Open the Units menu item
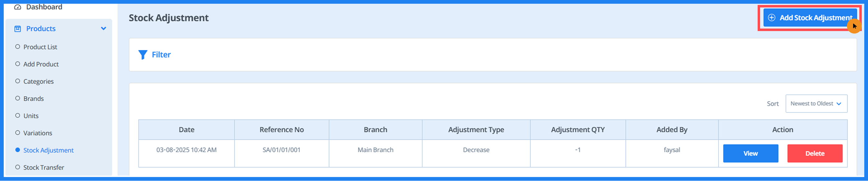This screenshot has width=868, height=181. 31,116
